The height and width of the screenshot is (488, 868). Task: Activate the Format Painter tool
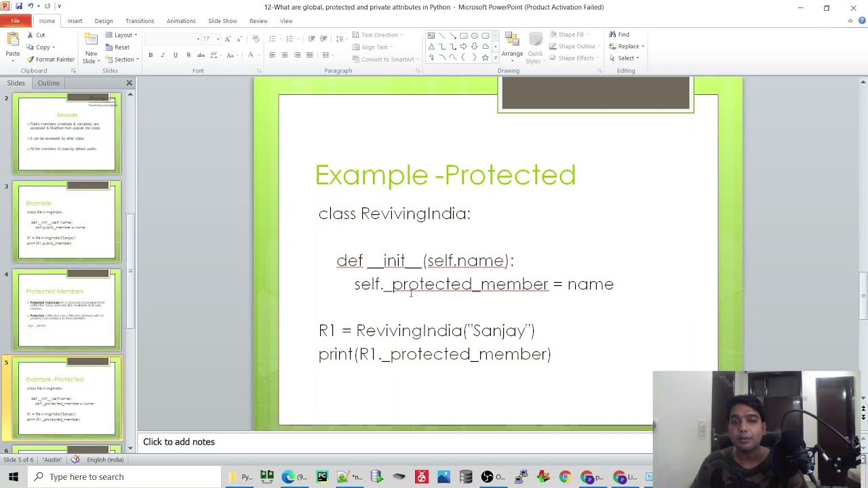click(51, 59)
